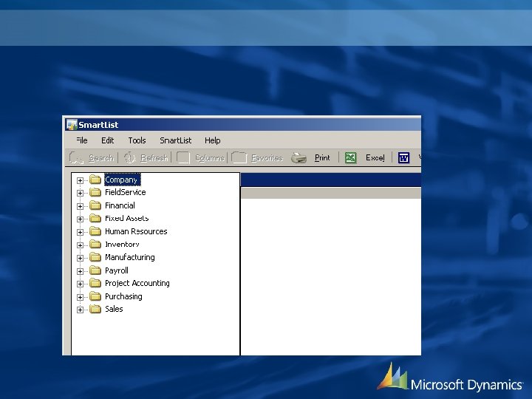Image resolution: width=532 pixels, height=399 pixels.
Task: Select the Purchasing tree label
Action: click(123, 296)
